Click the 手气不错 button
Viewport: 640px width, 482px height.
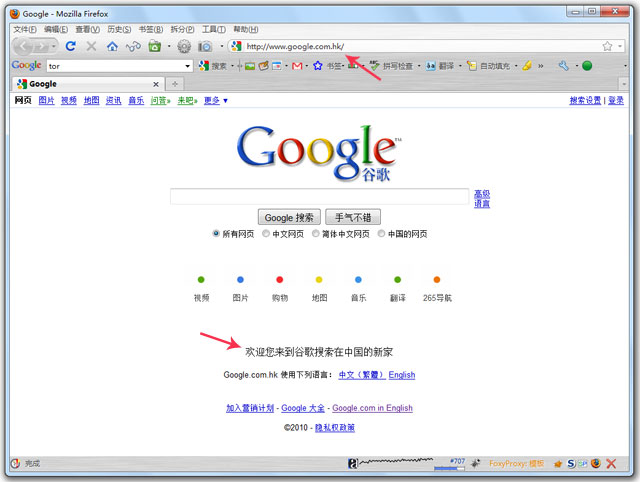353,217
